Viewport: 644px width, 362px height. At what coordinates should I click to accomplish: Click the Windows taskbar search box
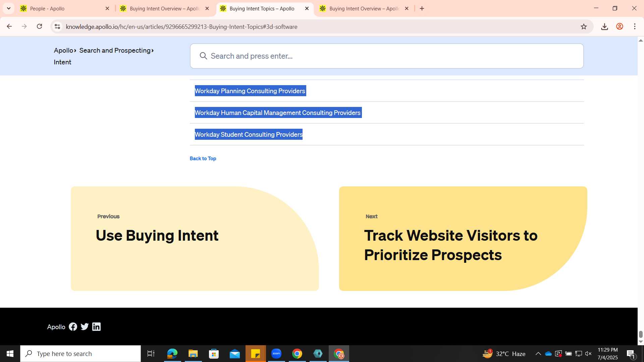click(80, 354)
